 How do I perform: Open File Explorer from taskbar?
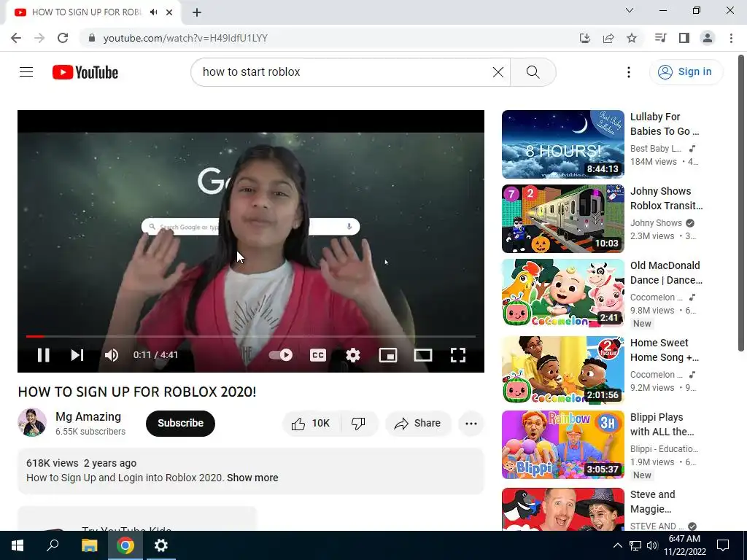click(89, 545)
